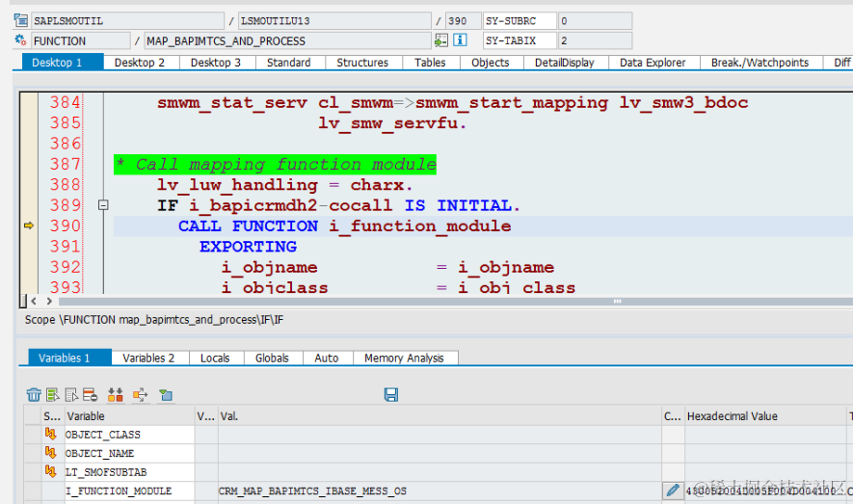Click the row selector of the OBJECT_CLASS row
Viewport: 853px width, 504px height.
[x=33, y=435]
